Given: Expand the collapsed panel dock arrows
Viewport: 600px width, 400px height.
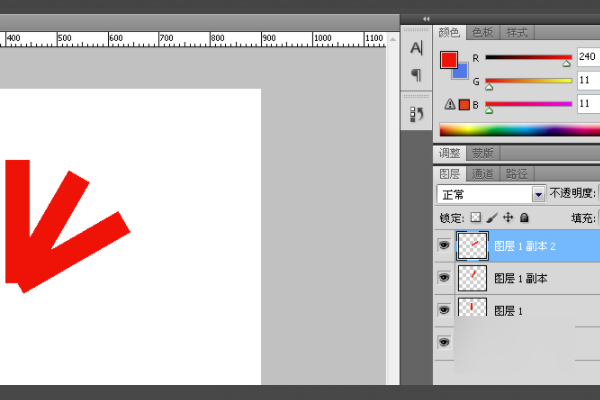Looking at the screenshot, I should pos(427,19).
